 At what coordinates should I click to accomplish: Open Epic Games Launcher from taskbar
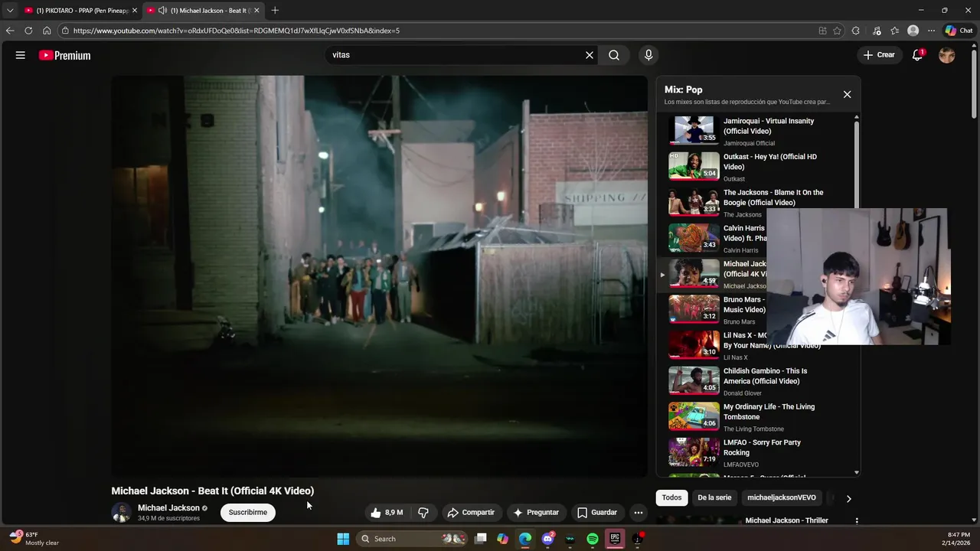click(x=615, y=539)
